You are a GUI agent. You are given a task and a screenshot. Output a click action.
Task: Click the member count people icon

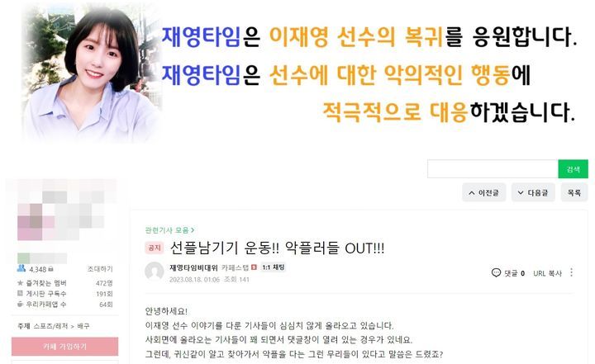[21, 269]
